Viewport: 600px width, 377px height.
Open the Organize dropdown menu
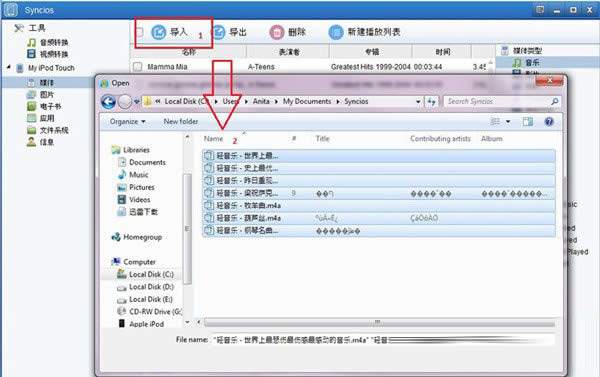point(127,121)
